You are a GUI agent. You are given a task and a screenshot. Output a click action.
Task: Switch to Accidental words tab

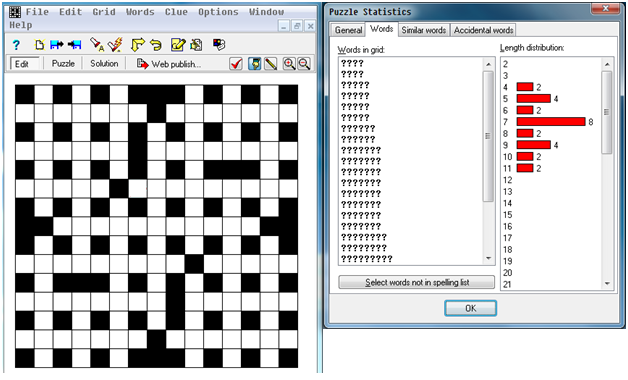click(483, 30)
